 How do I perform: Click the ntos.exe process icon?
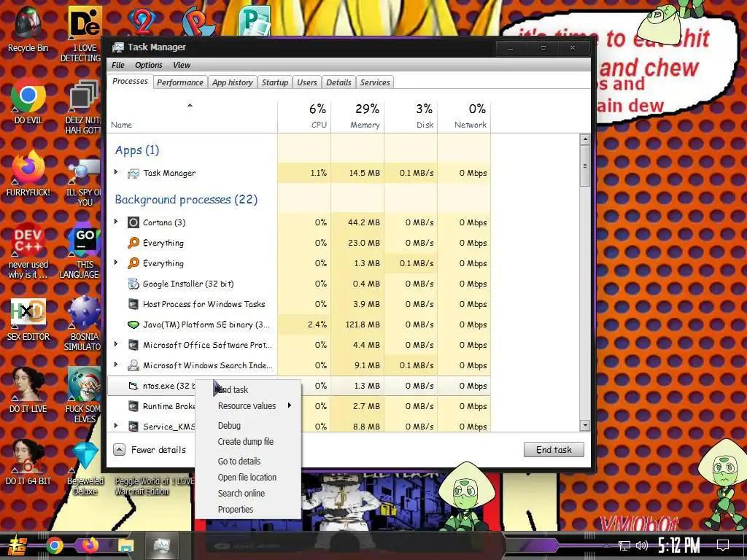click(x=133, y=386)
